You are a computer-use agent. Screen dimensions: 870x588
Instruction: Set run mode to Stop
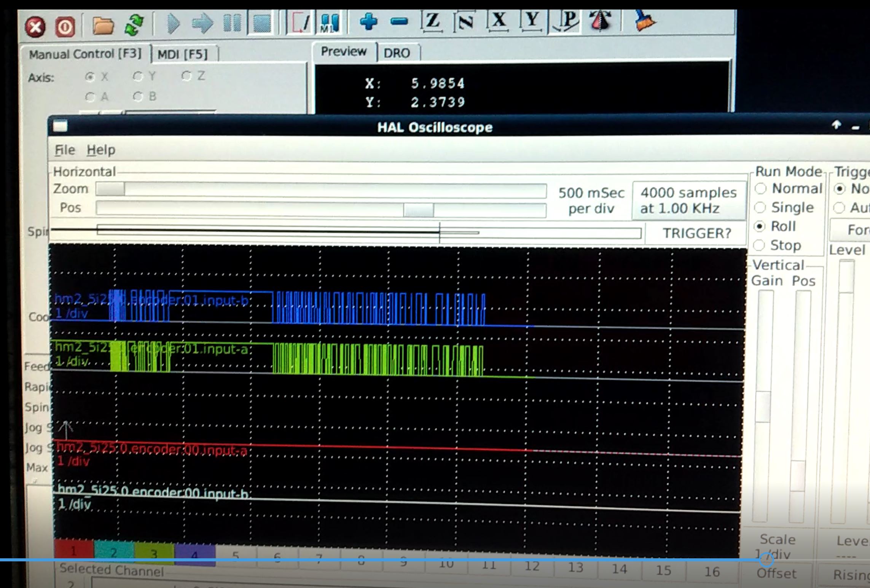pyautogui.click(x=759, y=245)
